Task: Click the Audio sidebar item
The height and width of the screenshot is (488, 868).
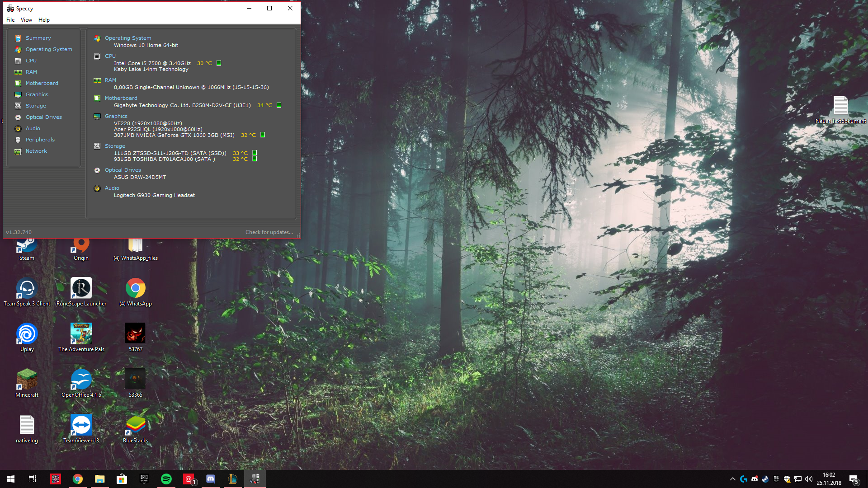Action: [33, 128]
